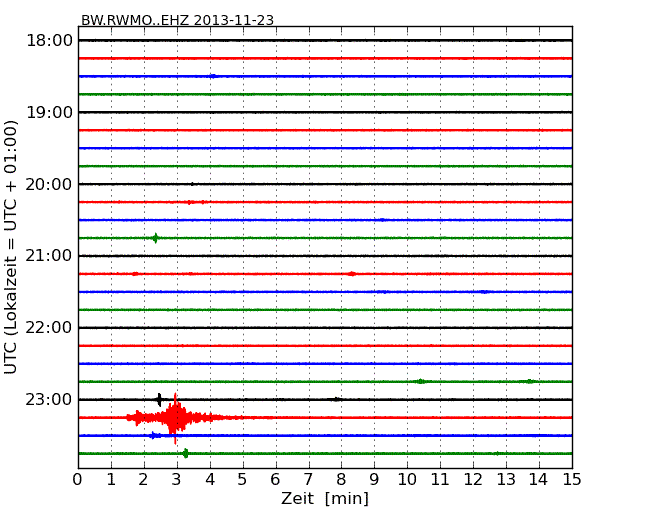This screenshot has width=650, height=520.
Task: Click x-axis tick label 15
Action: pos(572,479)
